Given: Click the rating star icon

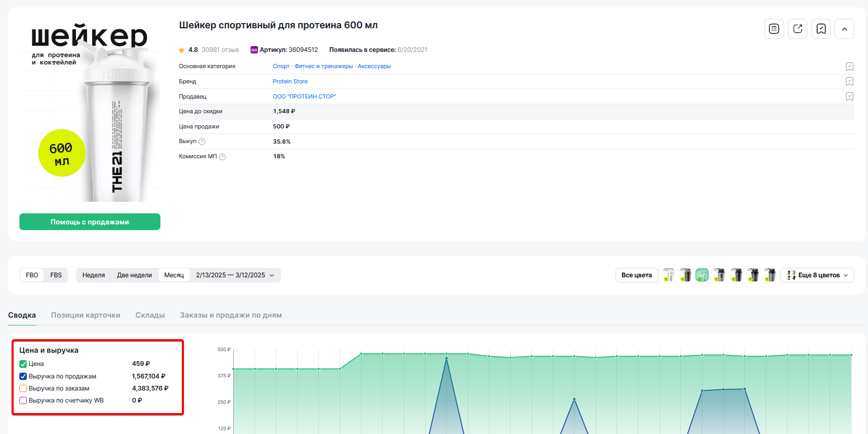Looking at the screenshot, I should 181,50.
